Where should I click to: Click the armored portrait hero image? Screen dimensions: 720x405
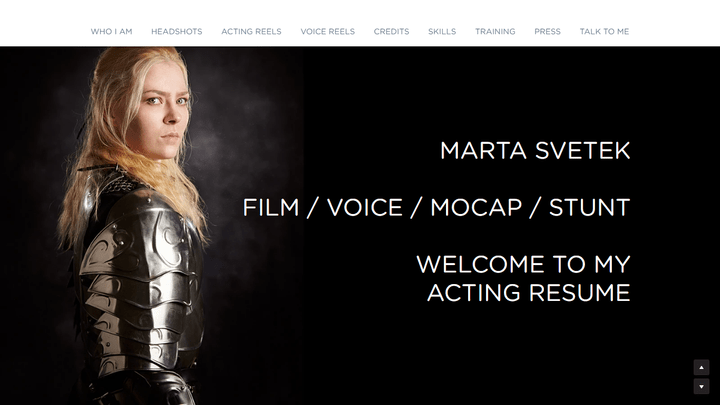point(152,225)
